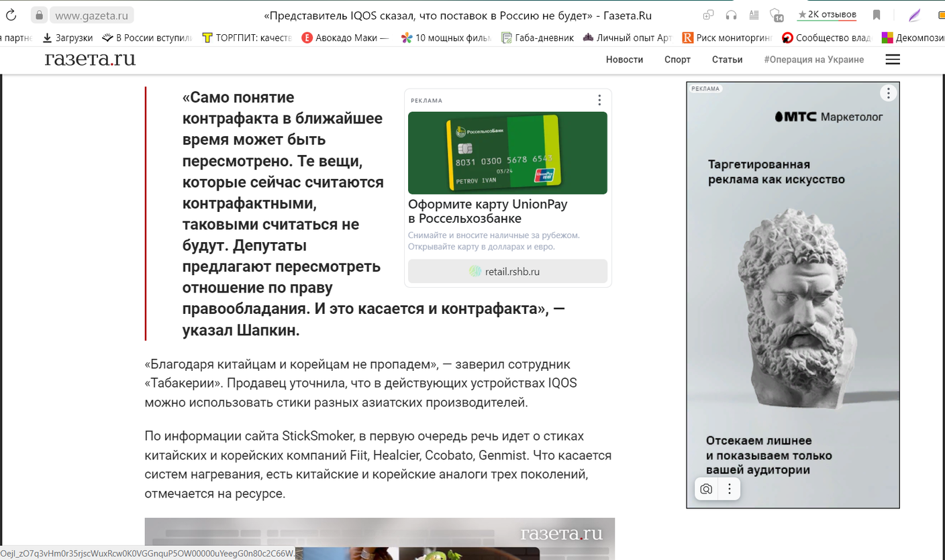Open Личный опыт Арт bookmark

point(628,38)
